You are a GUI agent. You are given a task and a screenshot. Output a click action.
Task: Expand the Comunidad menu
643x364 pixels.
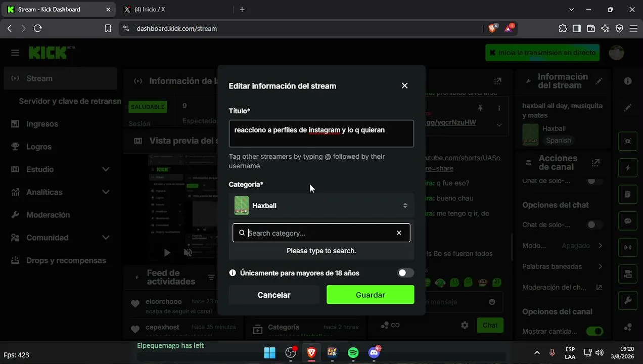(x=61, y=238)
